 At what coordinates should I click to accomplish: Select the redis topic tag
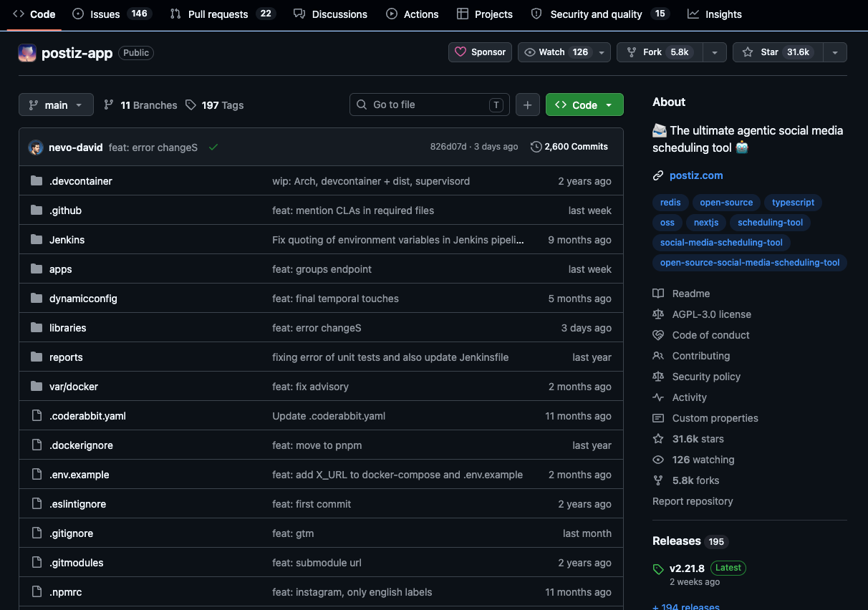(670, 203)
